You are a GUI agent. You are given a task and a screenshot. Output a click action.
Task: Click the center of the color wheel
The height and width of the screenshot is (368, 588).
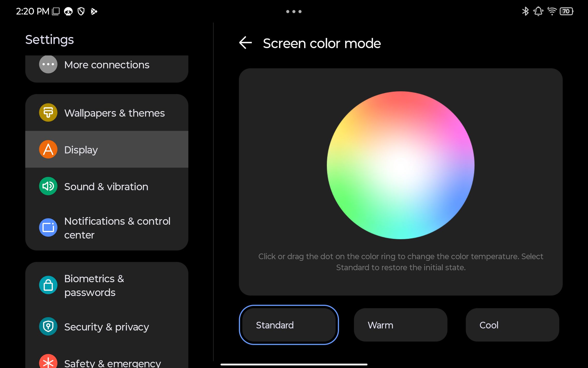tap(401, 165)
